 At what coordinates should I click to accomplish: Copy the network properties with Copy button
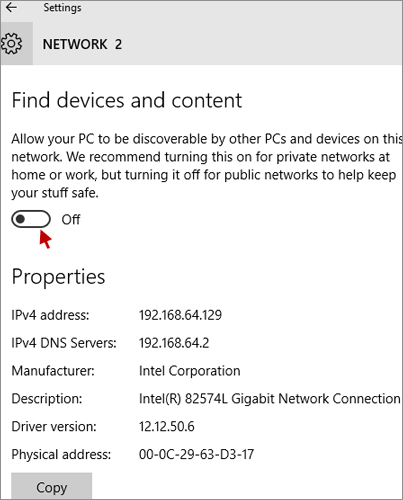click(x=52, y=487)
